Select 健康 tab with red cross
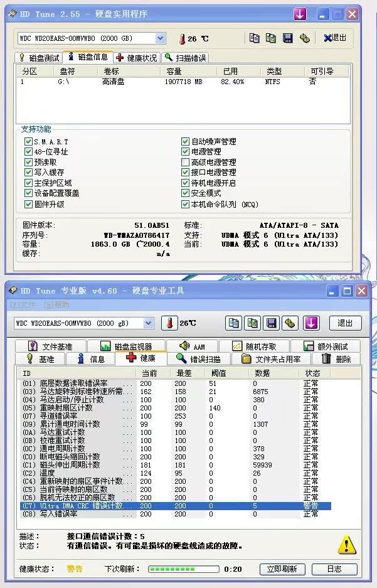Image resolution: width=377 pixels, height=588 pixels. pyautogui.click(x=141, y=358)
